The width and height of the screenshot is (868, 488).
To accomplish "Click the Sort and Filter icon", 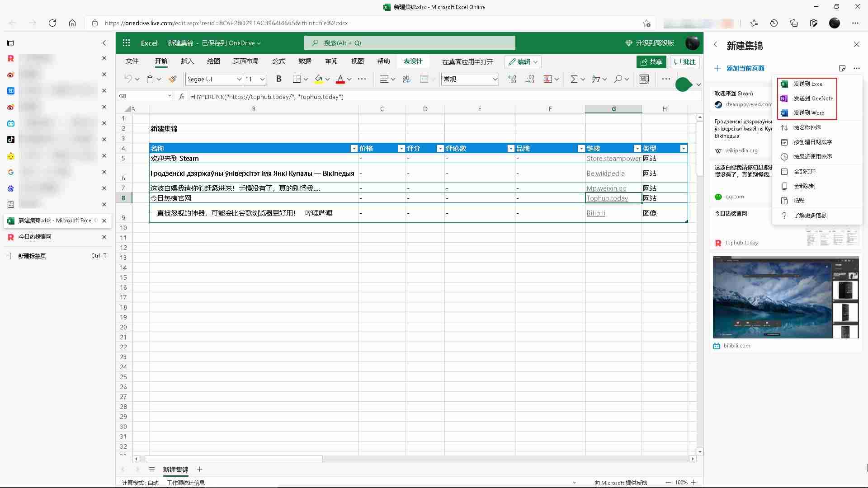I will point(596,79).
